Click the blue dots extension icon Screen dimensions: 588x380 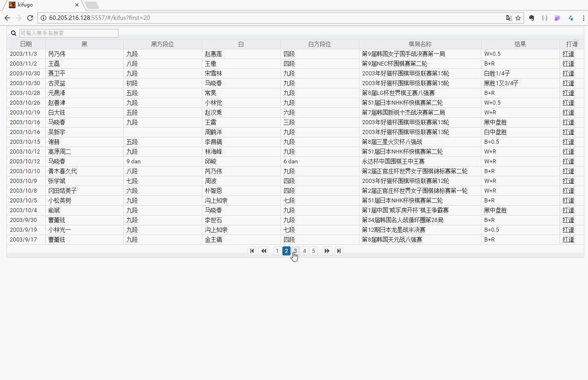[x=571, y=18]
